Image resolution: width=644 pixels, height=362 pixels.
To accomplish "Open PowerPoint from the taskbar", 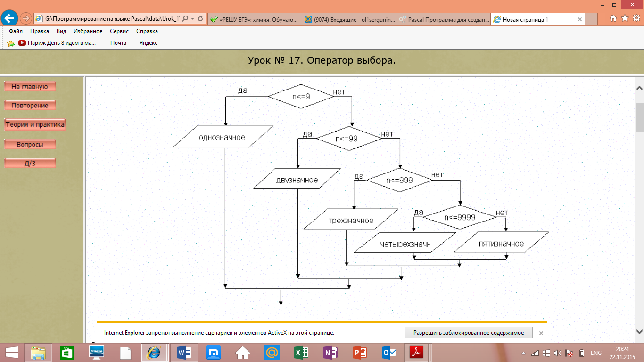I will (359, 352).
